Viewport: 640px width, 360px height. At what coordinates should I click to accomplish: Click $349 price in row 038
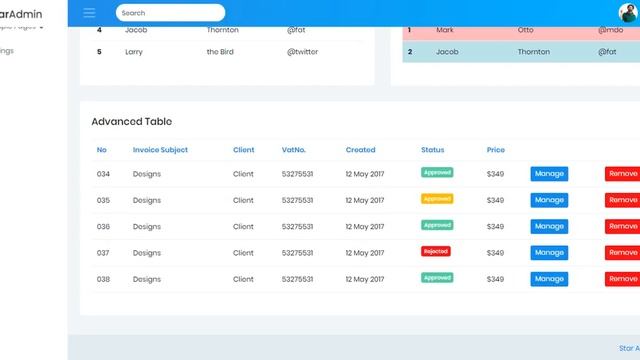click(x=495, y=279)
